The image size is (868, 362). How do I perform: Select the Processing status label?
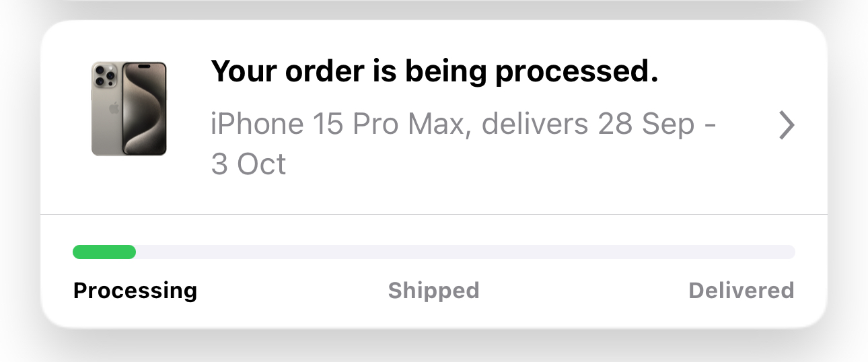coord(135,291)
